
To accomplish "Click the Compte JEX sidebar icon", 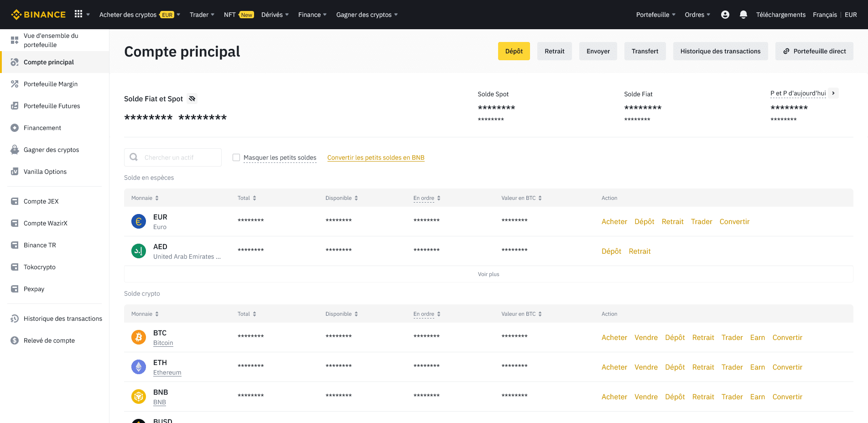I will 15,201.
